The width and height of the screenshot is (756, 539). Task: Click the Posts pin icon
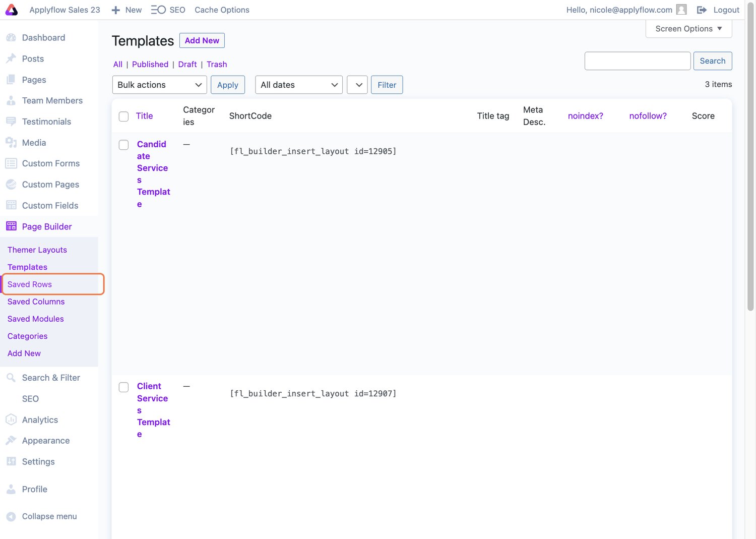[x=11, y=58]
